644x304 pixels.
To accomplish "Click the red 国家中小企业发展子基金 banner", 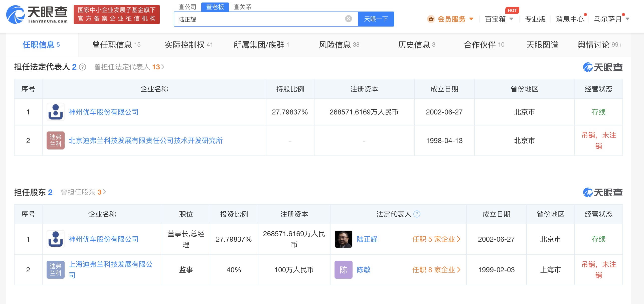I will click(117, 15).
